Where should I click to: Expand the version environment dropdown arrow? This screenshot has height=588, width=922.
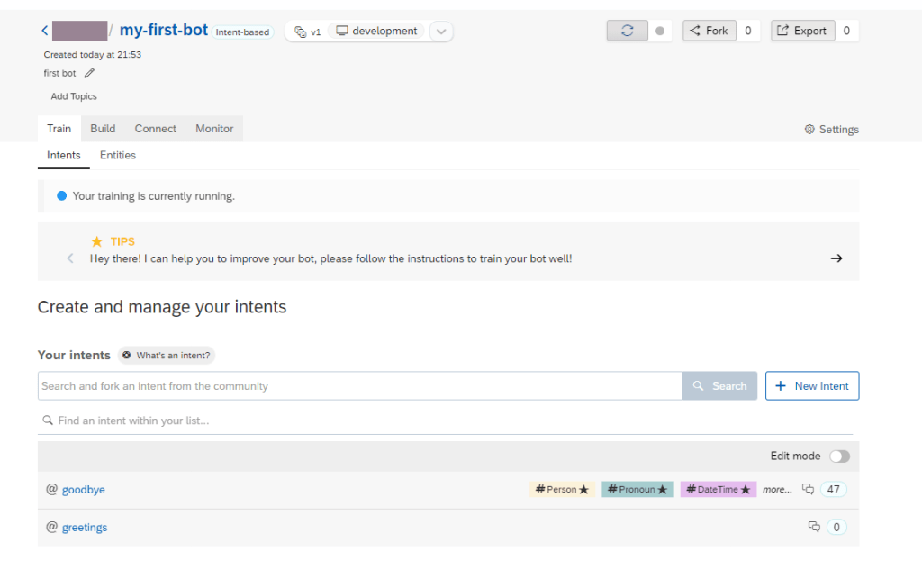[440, 32]
